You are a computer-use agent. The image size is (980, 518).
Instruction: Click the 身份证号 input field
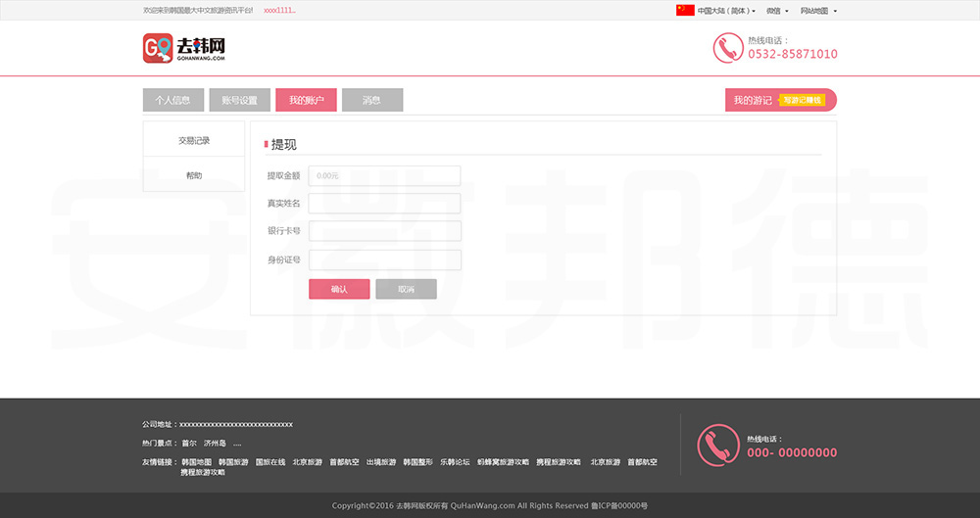coord(384,260)
